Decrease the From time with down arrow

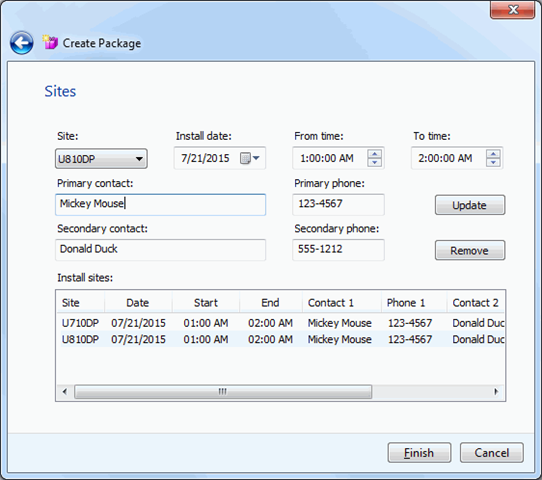click(374, 162)
